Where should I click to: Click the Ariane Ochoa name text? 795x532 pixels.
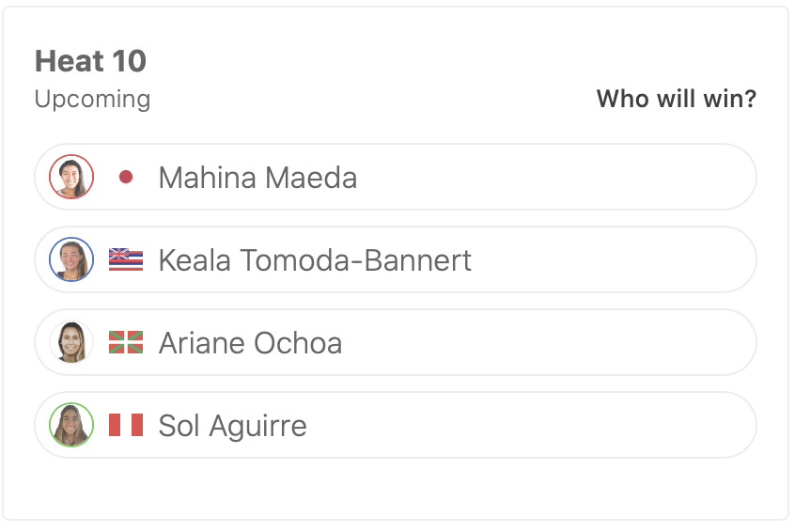coord(250,343)
